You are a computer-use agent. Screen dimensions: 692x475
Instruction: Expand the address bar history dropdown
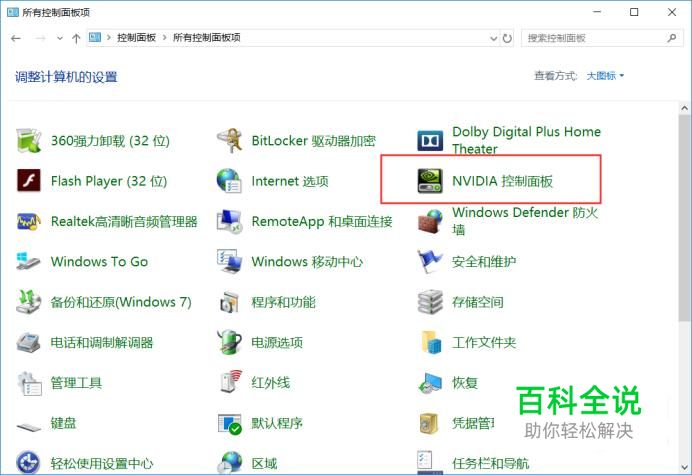click(x=493, y=38)
